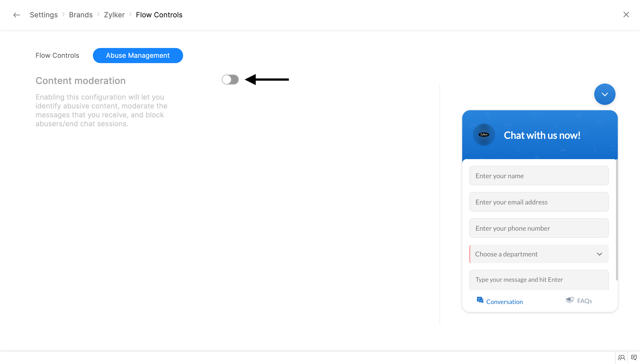The width and height of the screenshot is (640, 364).
Task: Open the contacts icon in bottom bar
Action: click(x=621, y=358)
